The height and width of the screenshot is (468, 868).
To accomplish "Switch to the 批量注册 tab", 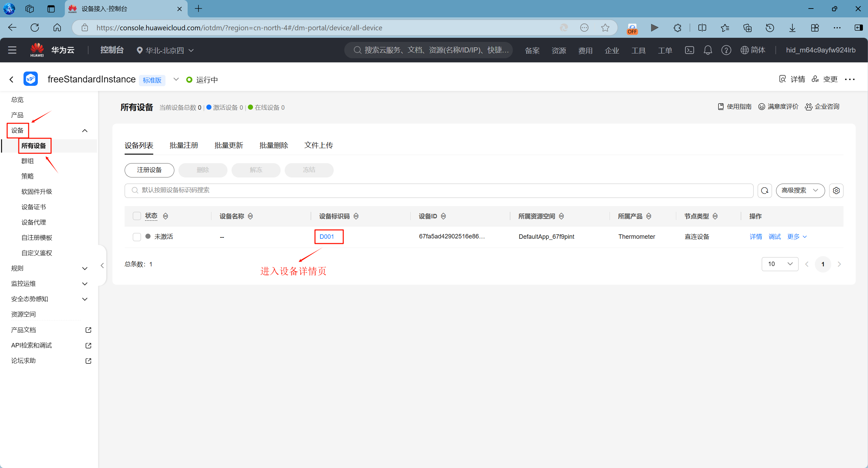I will [x=184, y=145].
